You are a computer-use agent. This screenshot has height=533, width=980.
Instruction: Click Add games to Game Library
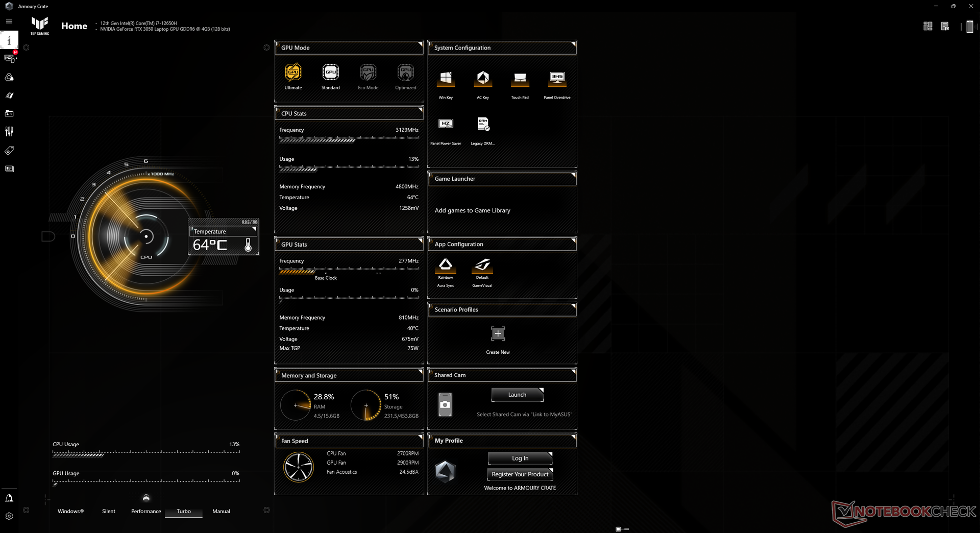tap(472, 210)
